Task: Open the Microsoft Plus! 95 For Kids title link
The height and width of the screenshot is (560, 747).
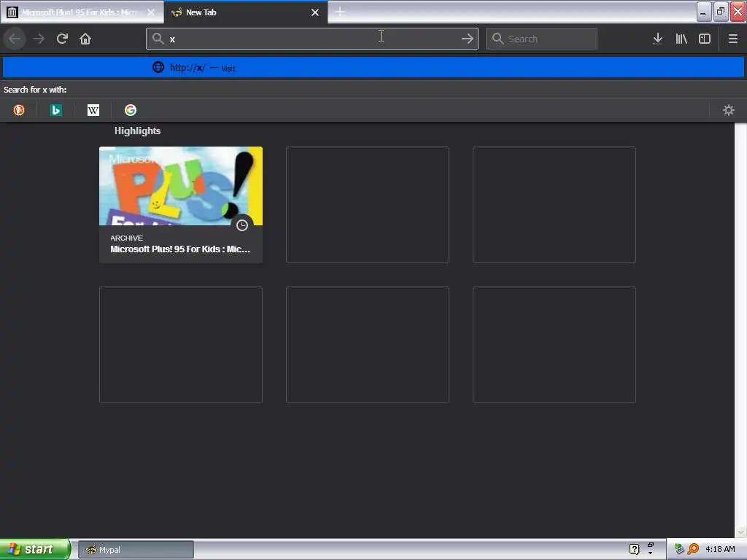Action: click(180, 249)
